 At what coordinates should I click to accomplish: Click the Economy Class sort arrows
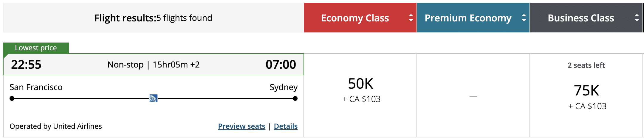pyautogui.click(x=411, y=18)
